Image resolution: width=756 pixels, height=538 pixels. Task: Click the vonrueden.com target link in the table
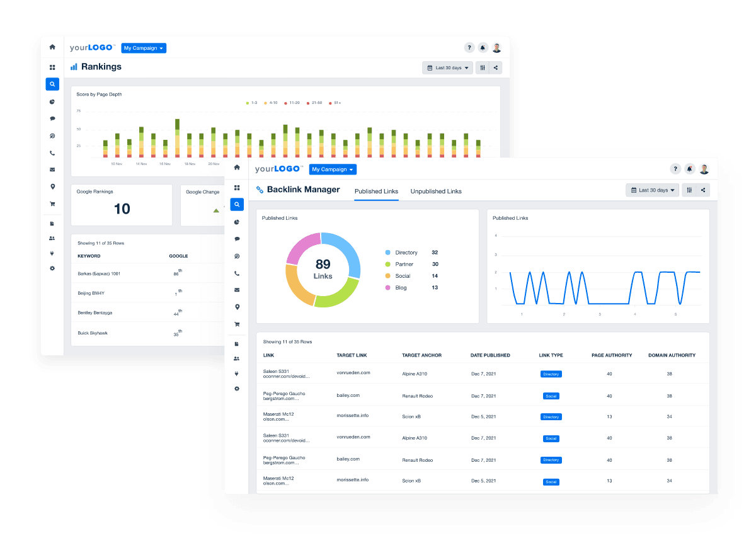point(352,372)
